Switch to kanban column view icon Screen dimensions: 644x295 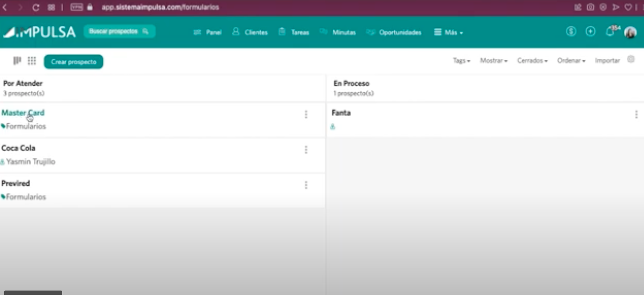point(17,61)
